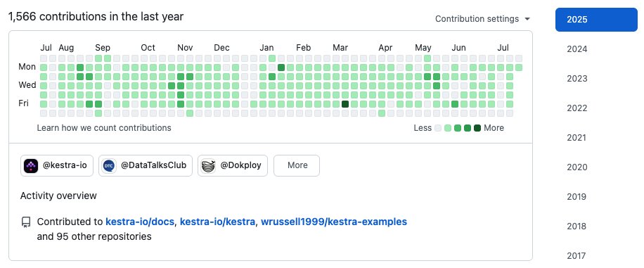644x268 pixels.
Task: Click the More organizations button
Action: [297, 165]
